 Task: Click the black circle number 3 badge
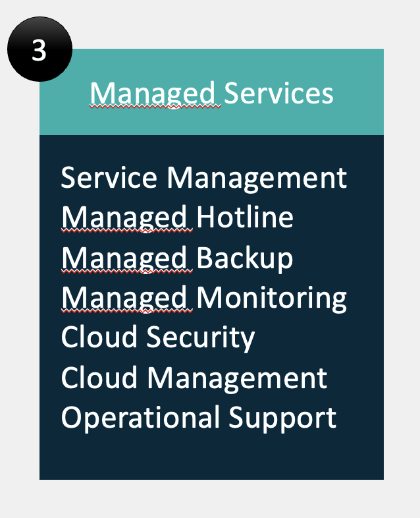(x=39, y=50)
